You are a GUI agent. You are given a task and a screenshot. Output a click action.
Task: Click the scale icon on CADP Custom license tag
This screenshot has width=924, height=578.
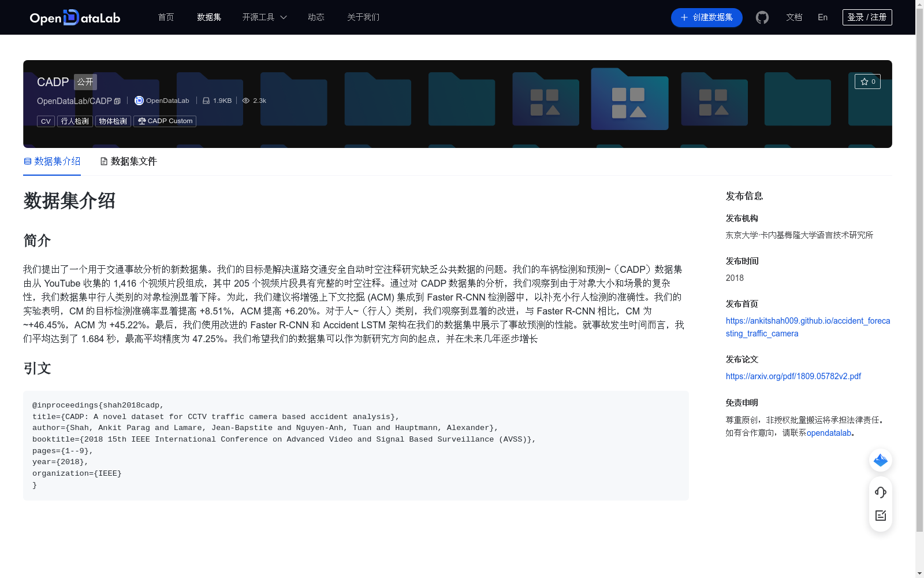point(141,121)
